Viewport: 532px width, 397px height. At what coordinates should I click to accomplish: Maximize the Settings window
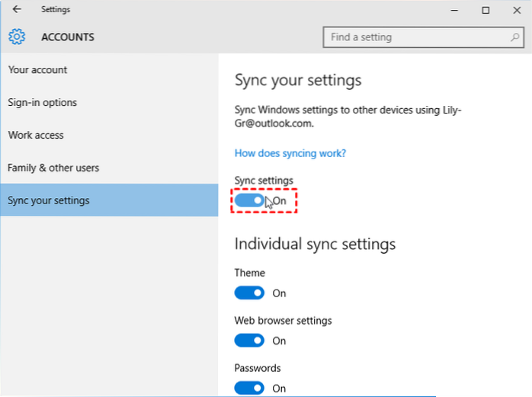coord(486,10)
